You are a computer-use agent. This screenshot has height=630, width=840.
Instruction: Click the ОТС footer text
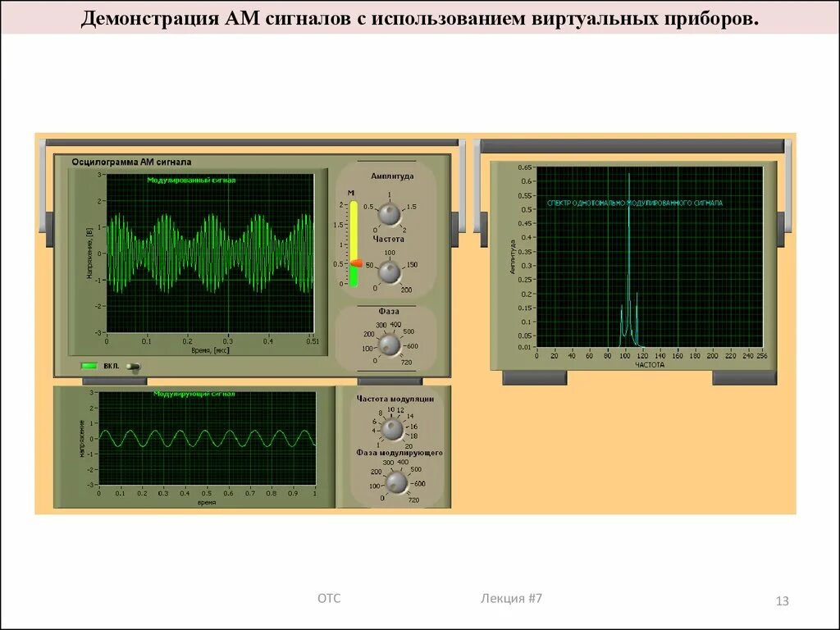pos(329,598)
